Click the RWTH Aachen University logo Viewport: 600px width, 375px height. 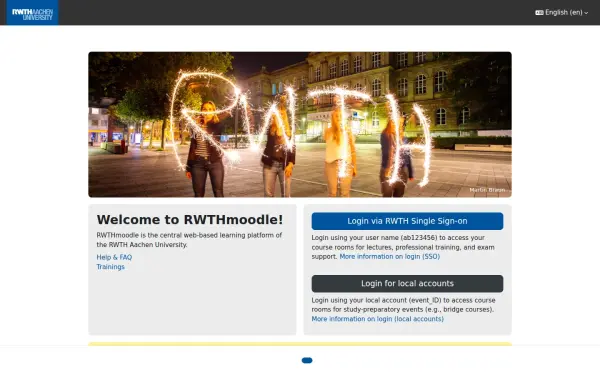(x=33, y=13)
